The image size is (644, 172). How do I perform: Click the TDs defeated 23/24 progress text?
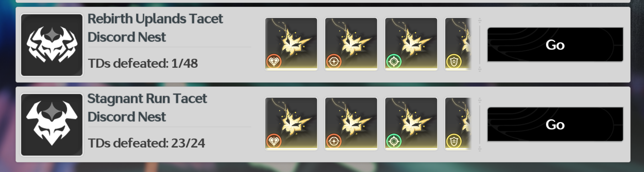pos(146,143)
